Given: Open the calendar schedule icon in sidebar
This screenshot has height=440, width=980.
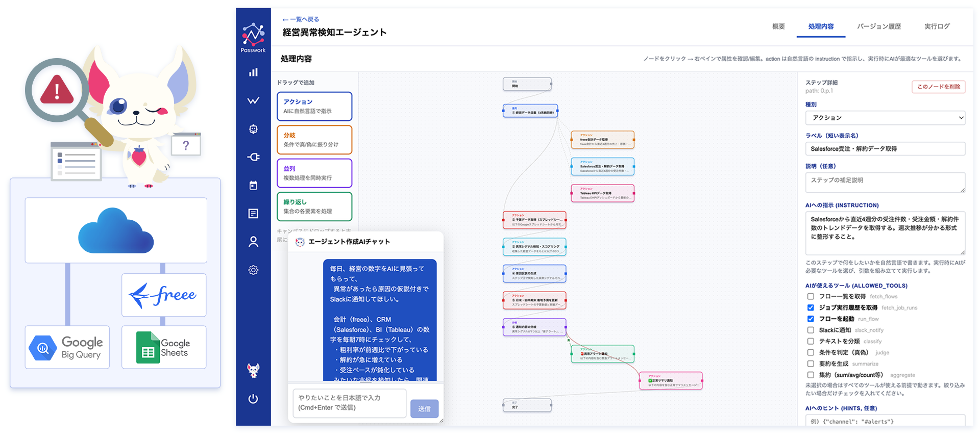Looking at the screenshot, I should (253, 186).
